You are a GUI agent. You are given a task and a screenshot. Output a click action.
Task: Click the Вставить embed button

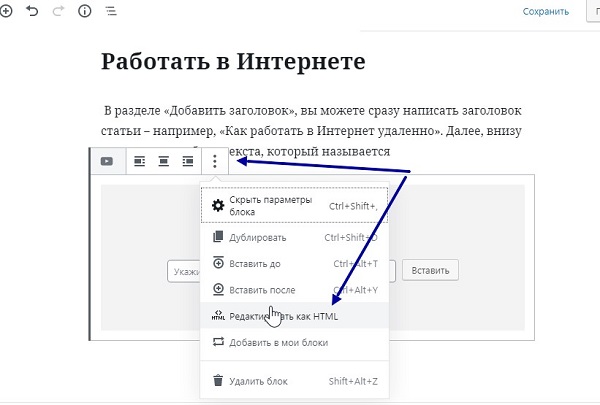coord(430,271)
